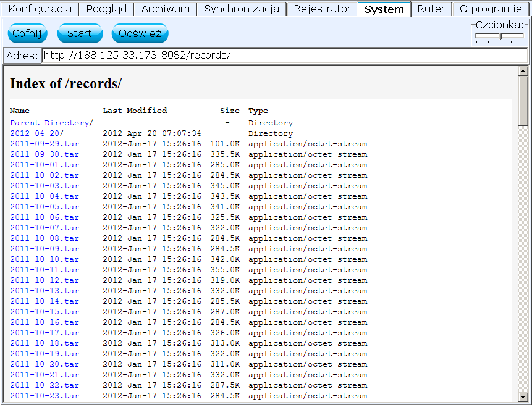Screen dimensions: 532x405
Task: Focus the Adres URL input field
Action: coord(284,55)
